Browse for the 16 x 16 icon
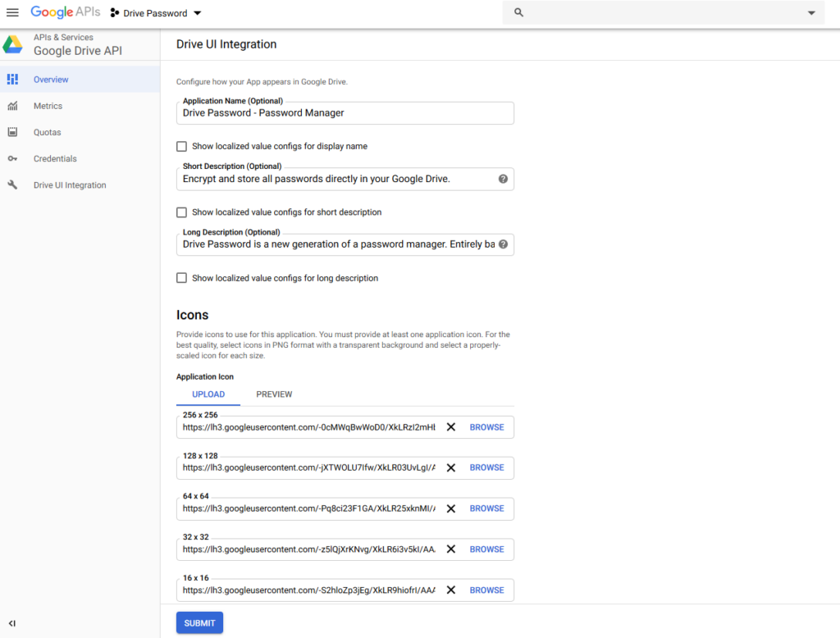The image size is (840, 638). pyautogui.click(x=487, y=590)
